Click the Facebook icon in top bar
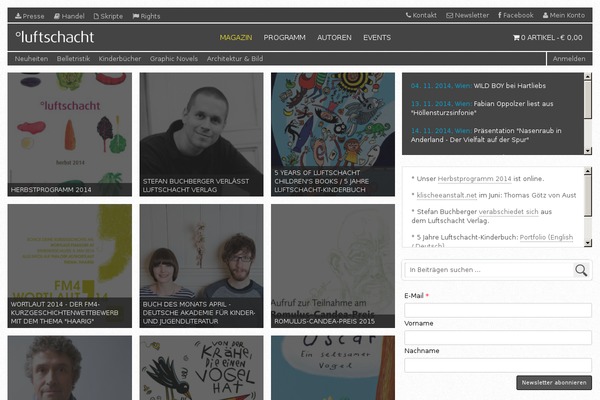This screenshot has width=600, height=400. click(x=499, y=15)
